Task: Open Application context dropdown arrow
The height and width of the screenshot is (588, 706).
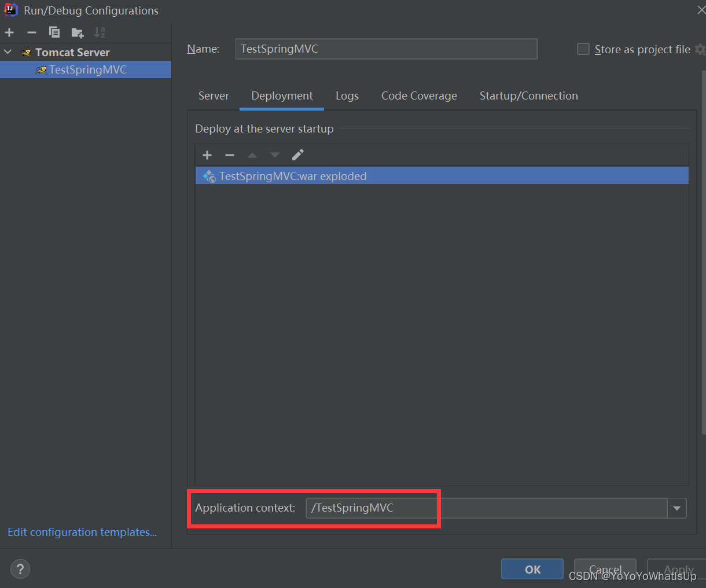Action: click(x=676, y=508)
